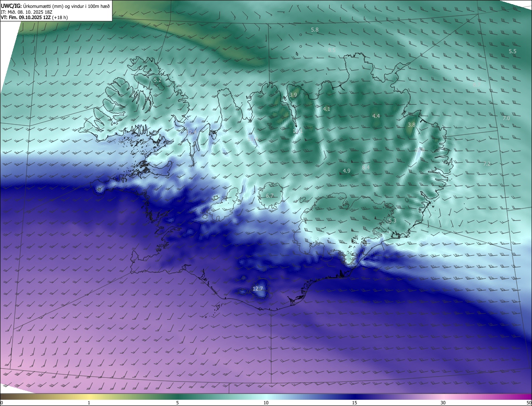Click the 50 label on the color scale
This screenshot has width=532, height=406.
click(x=529, y=403)
